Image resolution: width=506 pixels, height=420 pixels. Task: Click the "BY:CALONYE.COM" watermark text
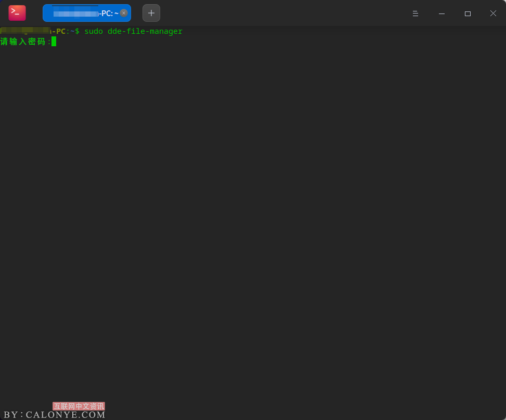coord(55,415)
